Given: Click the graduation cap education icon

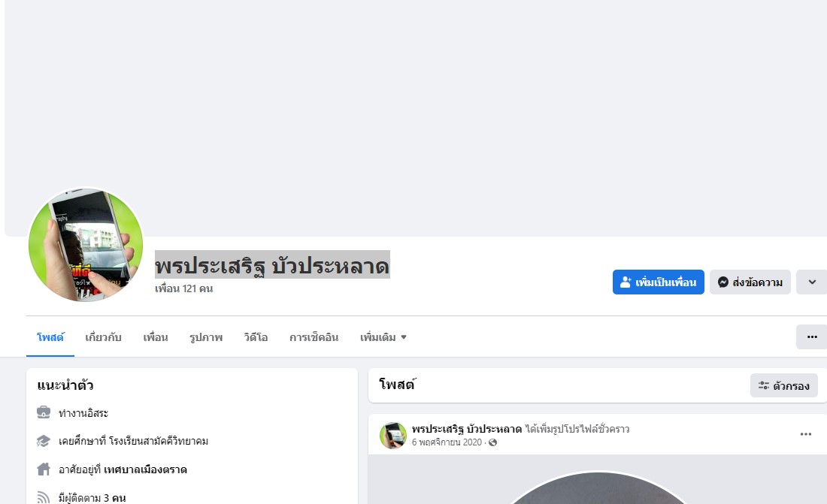Looking at the screenshot, I should [44, 441].
